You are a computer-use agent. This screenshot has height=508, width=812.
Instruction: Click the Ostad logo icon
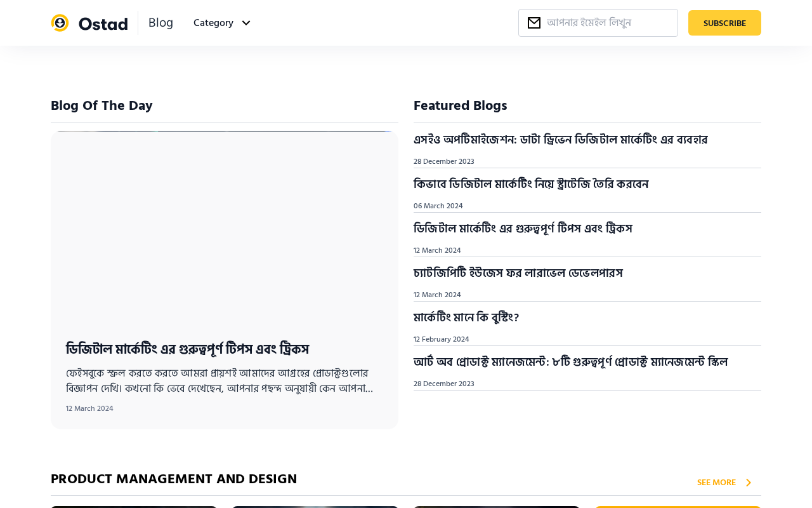60,23
